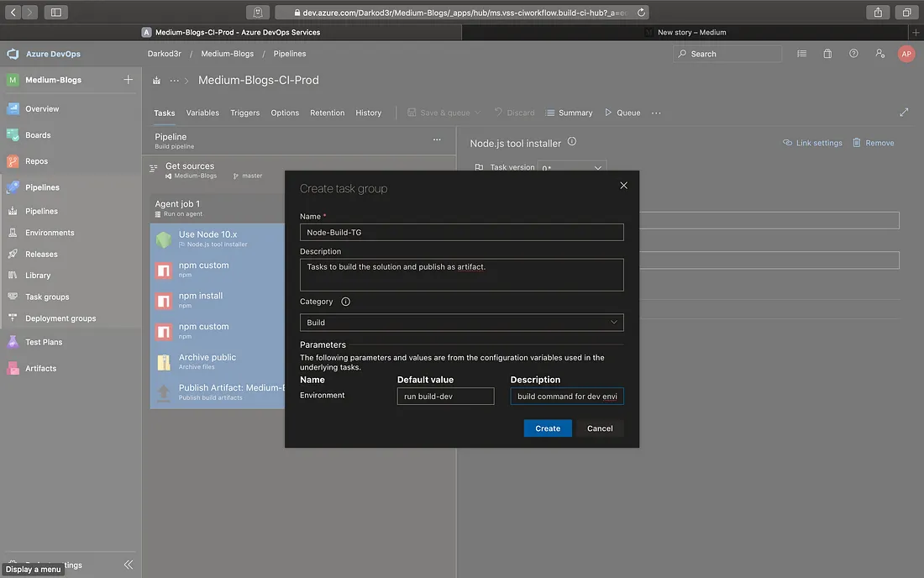Switch to the Tasks tab
The height and width of the screenshot is (578, 924).
pyautogui.click(x=165, y=113)
